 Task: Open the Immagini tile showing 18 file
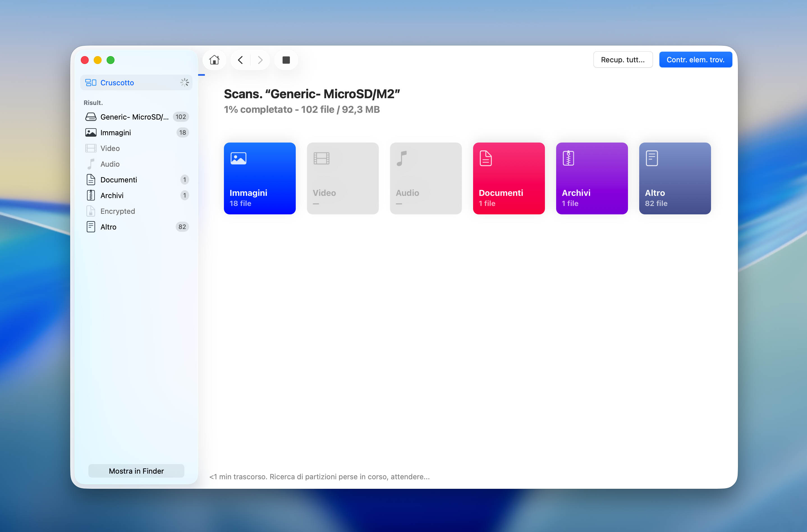[x=260, y=178]
